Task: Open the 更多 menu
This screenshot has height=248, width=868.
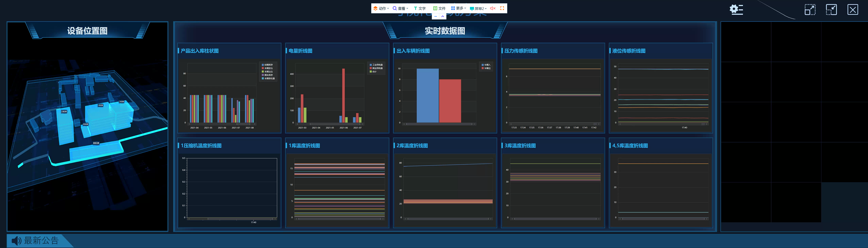Action: [x=459, y=8]
